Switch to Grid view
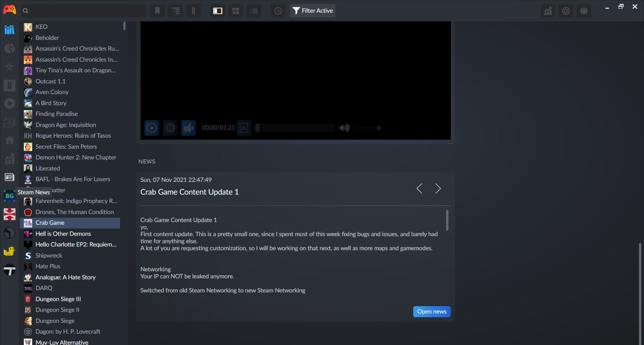The image size is (644, 345). pos(236,11)
